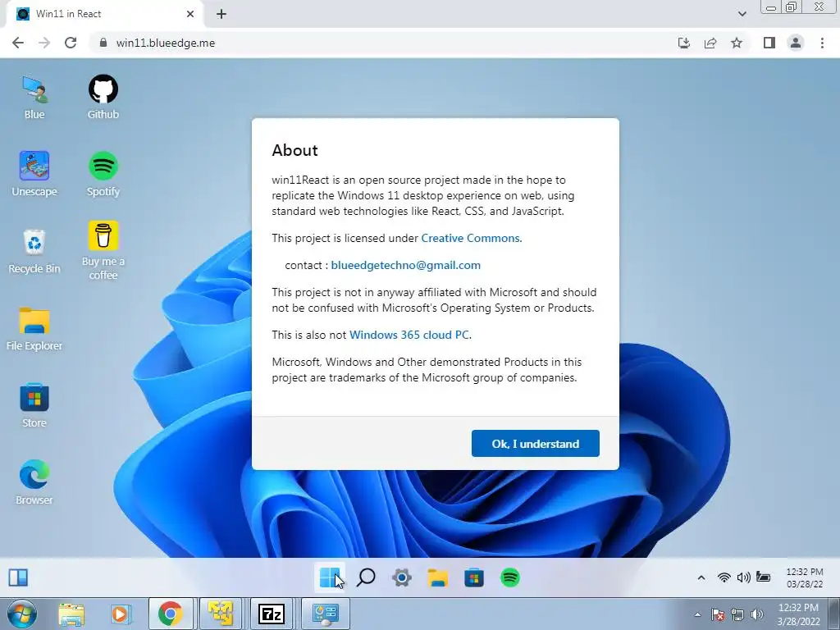Image resolution: width=840 pixels, height=630 pixels.
Task: Click Windows 7 Action Center flag icon
Action: coord(719,614)
